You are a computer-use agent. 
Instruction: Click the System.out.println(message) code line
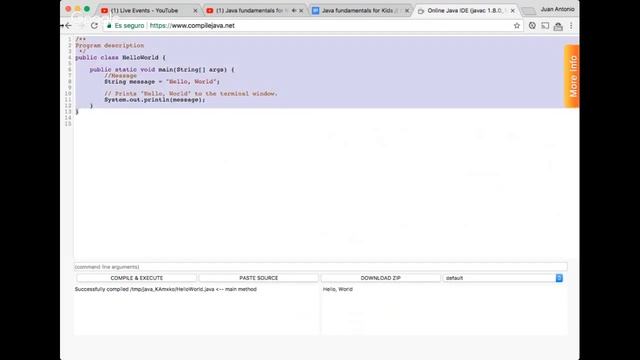click(155, 100)
